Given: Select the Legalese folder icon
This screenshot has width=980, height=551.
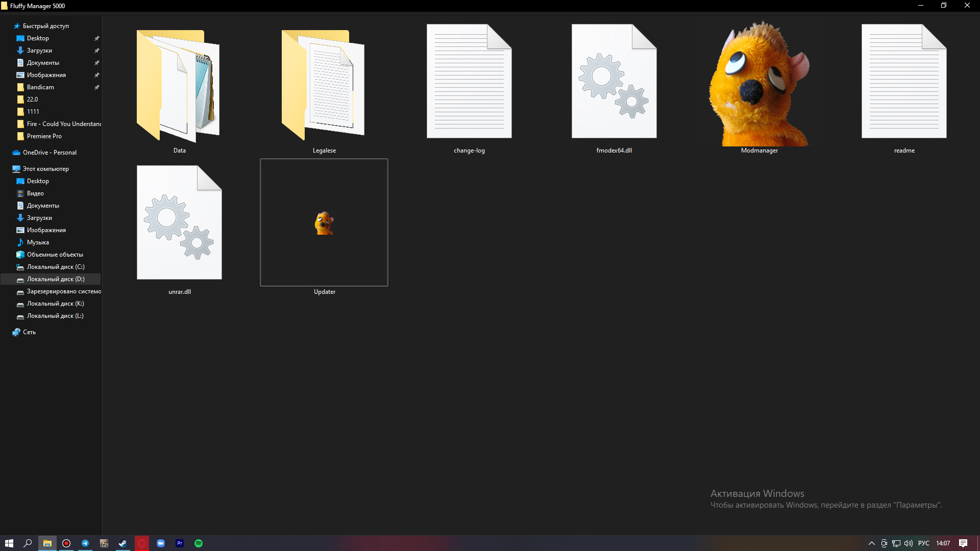Looking at the screenshot, I should click(324, 85).
